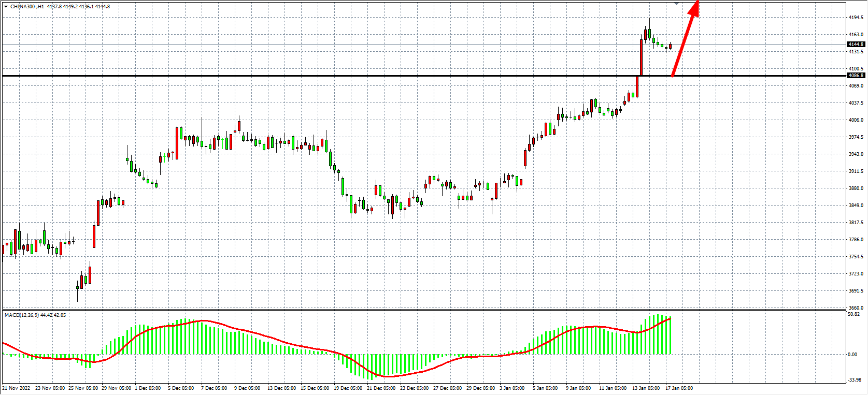This screenshot has height=395, width=868.
Task: Click the -33.98 MACD scale value
Action: pyautogui.click(x=854, y=380)
